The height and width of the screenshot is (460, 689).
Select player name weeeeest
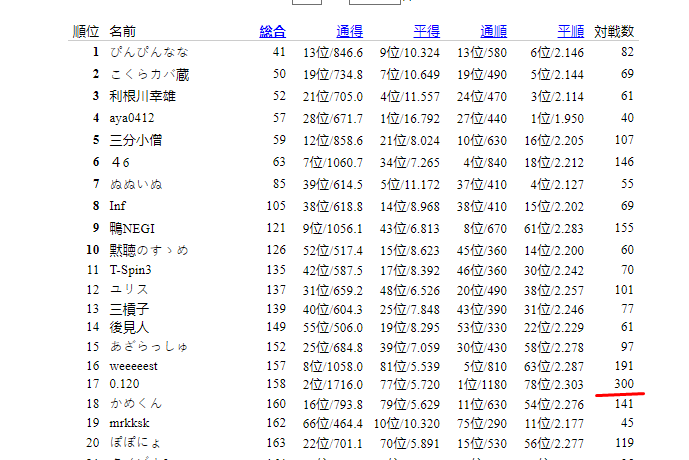(x=133, y=366)
